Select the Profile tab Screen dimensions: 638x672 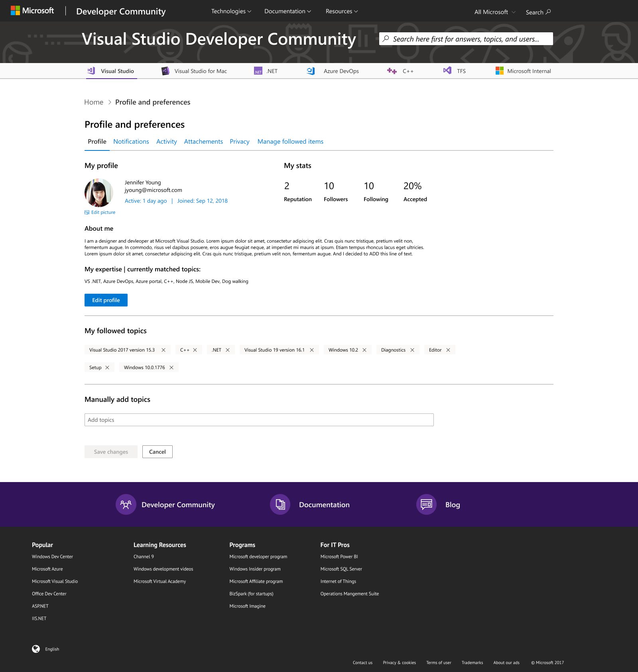[97, 142]
